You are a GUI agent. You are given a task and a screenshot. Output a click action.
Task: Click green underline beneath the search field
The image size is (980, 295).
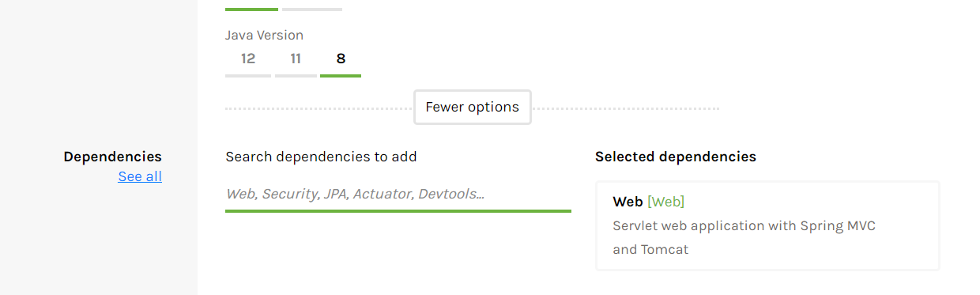click(398, 211)
